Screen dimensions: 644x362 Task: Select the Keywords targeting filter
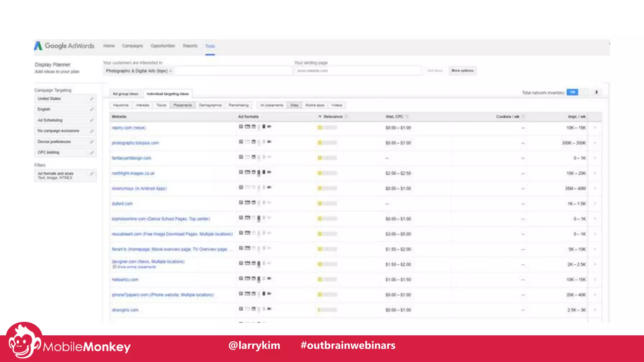(121, 105)
